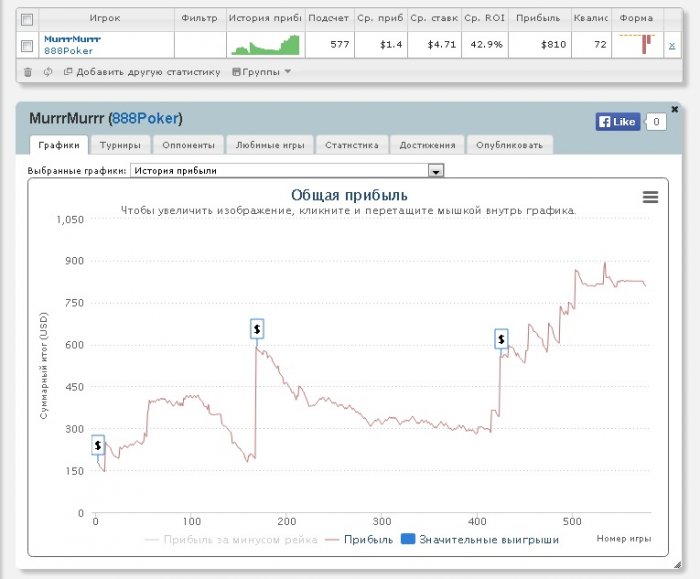Click the form bar chart thumbnail
Image resolution: width=700 pixels, height=579 pixels.
638,44
